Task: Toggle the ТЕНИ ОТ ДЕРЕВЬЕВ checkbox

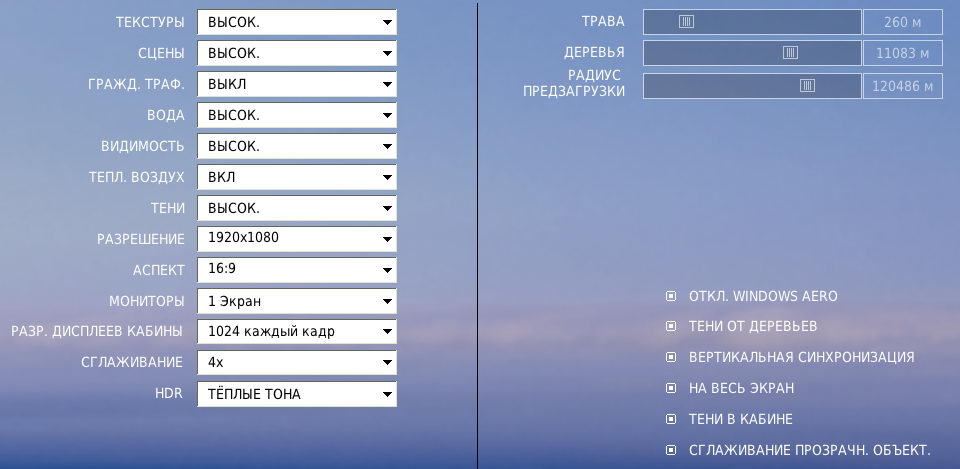Action: point(671,326)
